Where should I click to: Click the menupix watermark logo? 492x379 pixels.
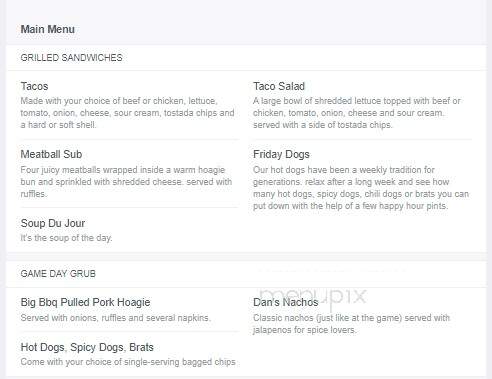pos(313,296)
